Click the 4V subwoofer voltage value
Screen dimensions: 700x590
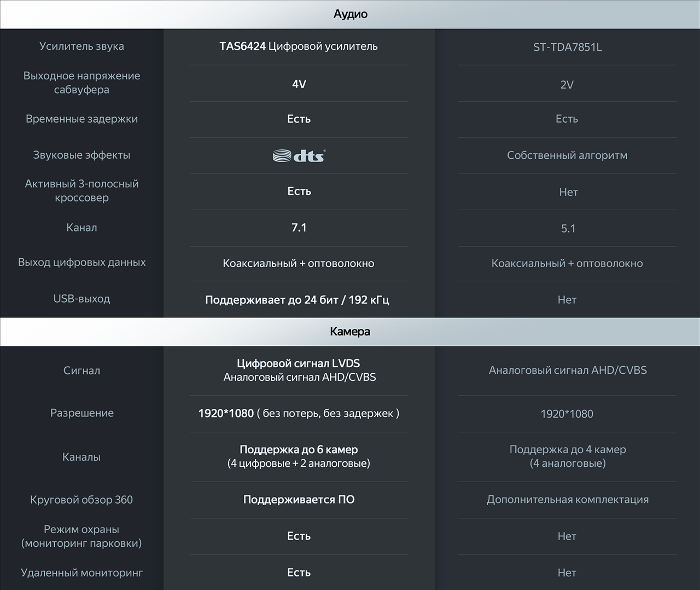pyautogui.click(x=299, y=84)
